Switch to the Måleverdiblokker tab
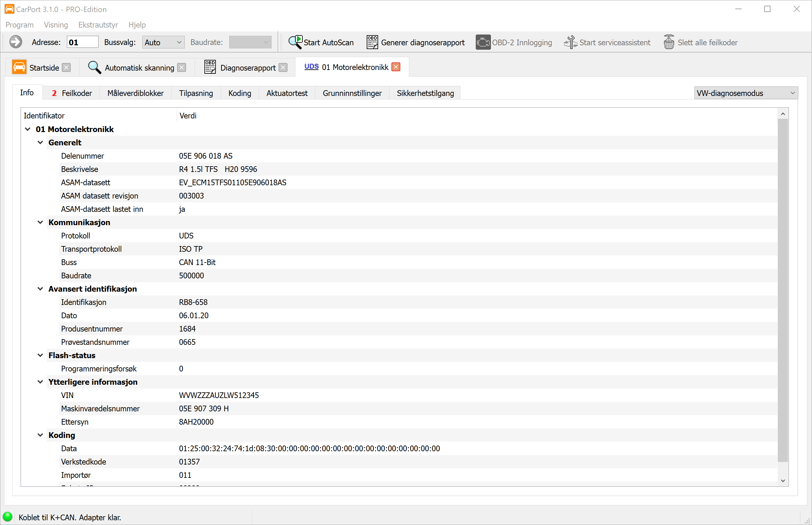Image resolution: width=812 pixels, height=525 pixels. (135, 93)
